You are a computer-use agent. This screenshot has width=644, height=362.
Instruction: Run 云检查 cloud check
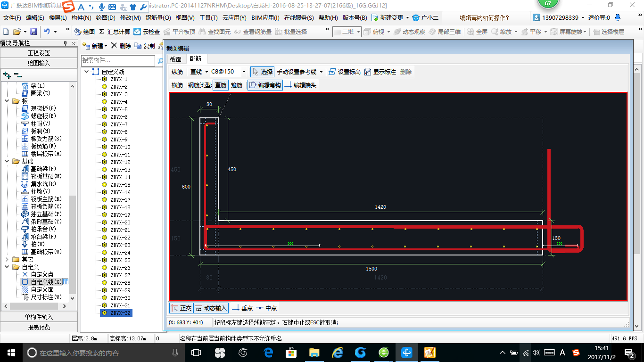(147, 32)
